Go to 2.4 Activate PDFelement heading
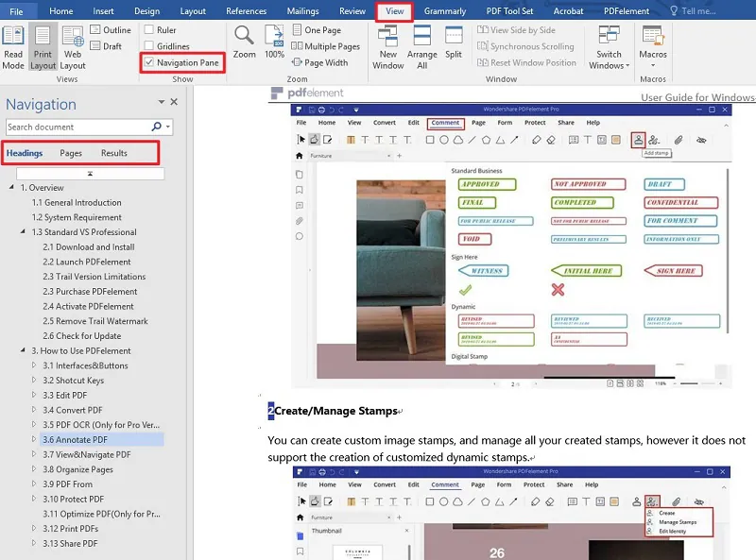Image resolution: width=756 pixels, height=560 pixels. coord(88,306)
